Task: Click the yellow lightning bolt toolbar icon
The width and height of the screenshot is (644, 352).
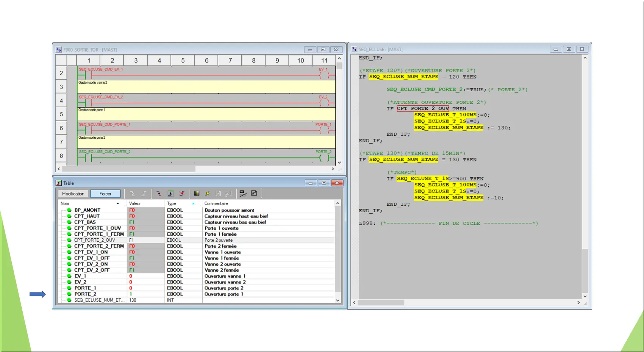Action: click(208, 194)
